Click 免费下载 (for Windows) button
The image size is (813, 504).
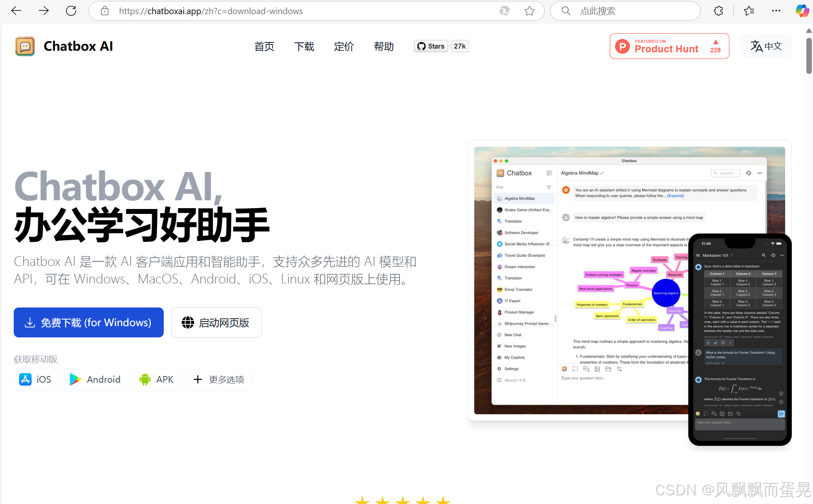[89, 322]
